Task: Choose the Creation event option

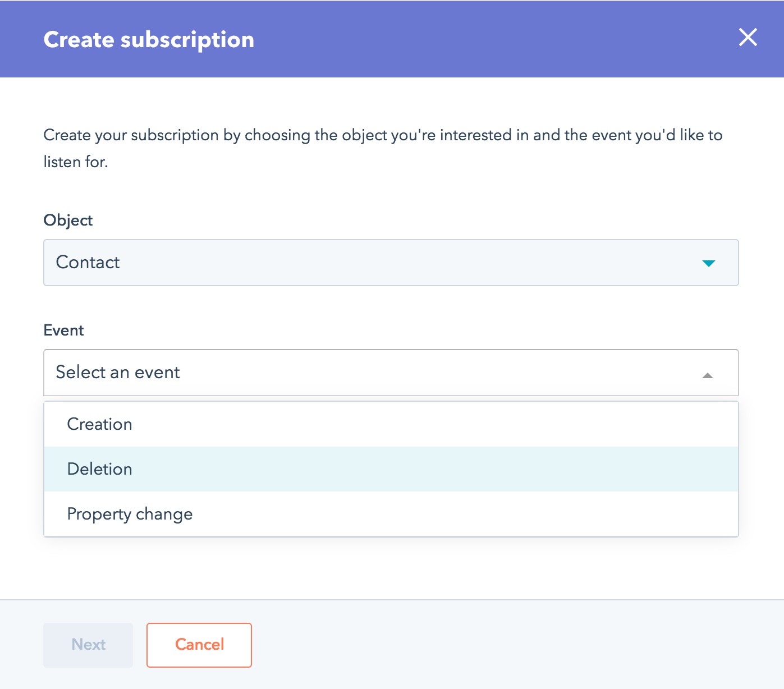Action: pyautogui.click(x=99, y=424)
